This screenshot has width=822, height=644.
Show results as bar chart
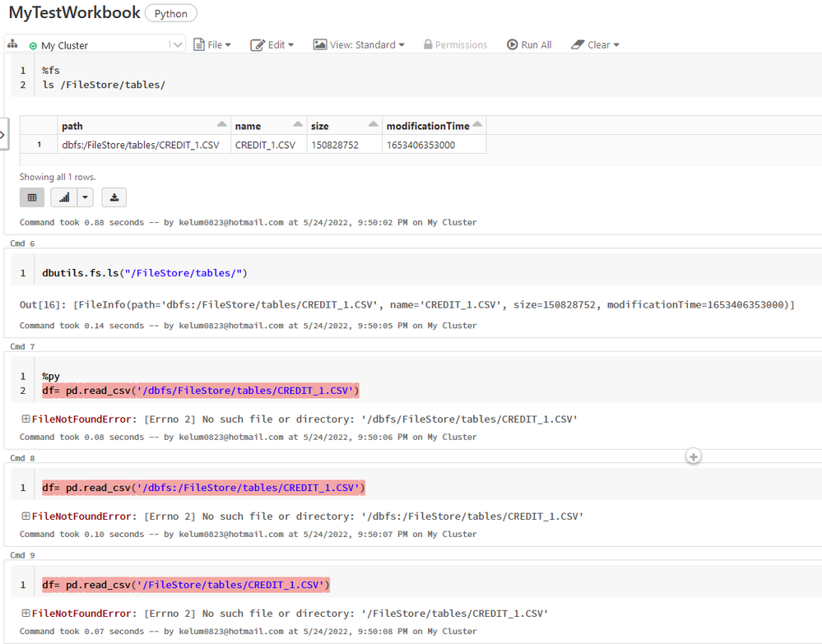(x=64, y=197)
